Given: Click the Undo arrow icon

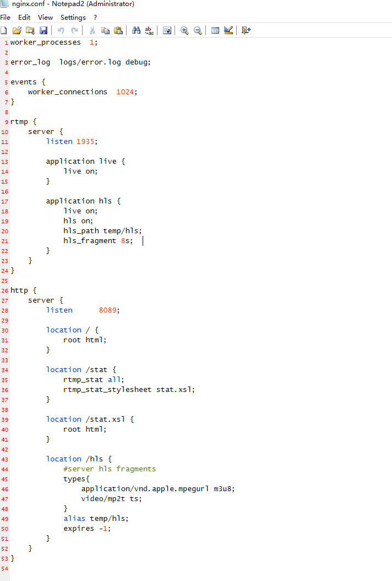Looking at the screenshot, I should [x=61, y=30].
